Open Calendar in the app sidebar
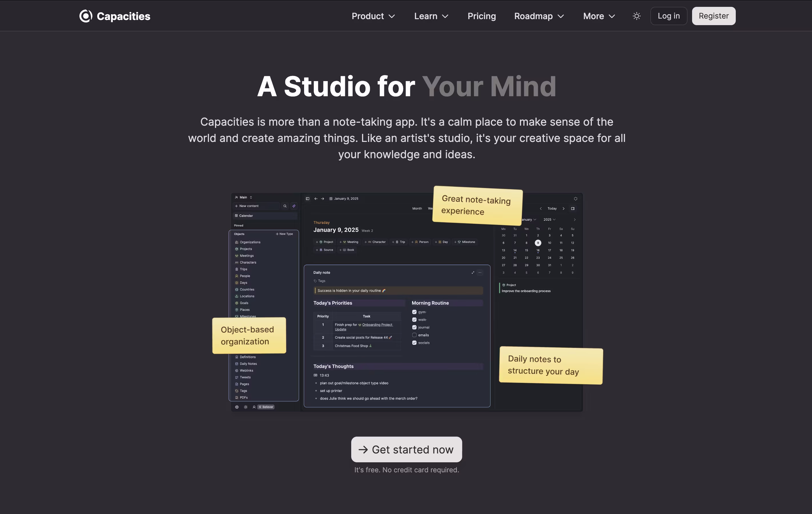This screenshot has width=812, height=514. (x=265, y=216)
